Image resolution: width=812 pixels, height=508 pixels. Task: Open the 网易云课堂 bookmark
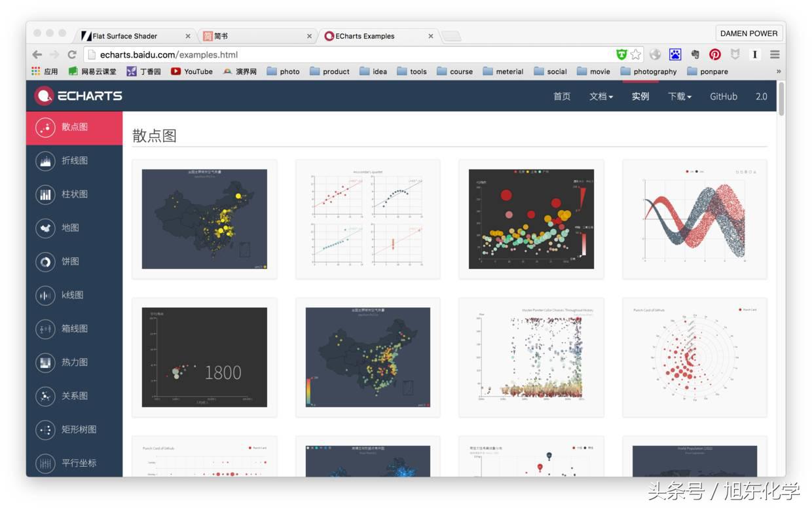pyautogui.click(x=92, y=71)
